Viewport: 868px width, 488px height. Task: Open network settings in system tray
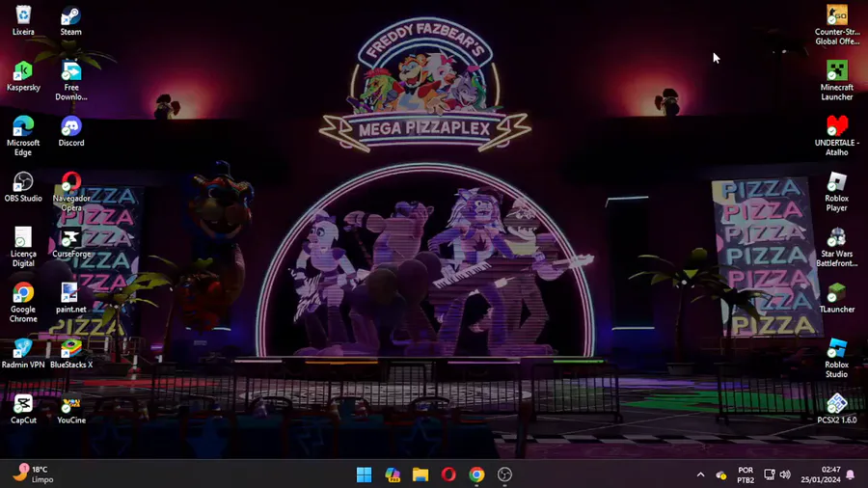[770, 474]
